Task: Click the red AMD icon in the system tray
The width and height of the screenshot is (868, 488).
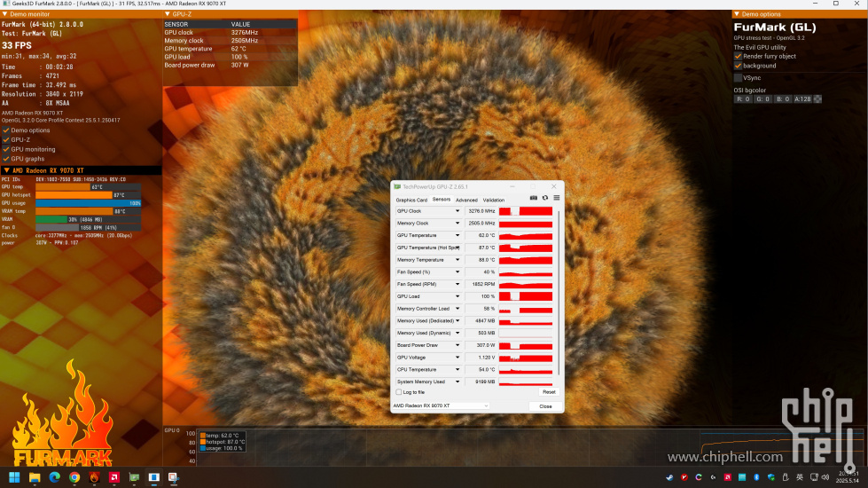Action: click(727, 477)
